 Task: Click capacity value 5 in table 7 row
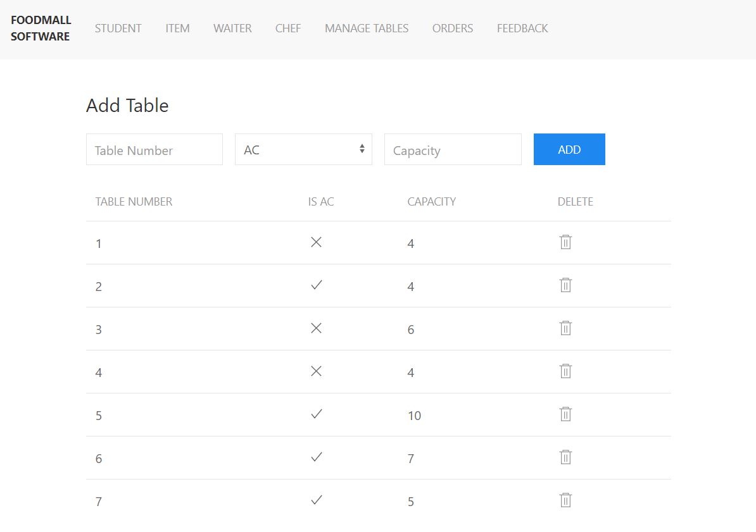(x=411, y=502)
